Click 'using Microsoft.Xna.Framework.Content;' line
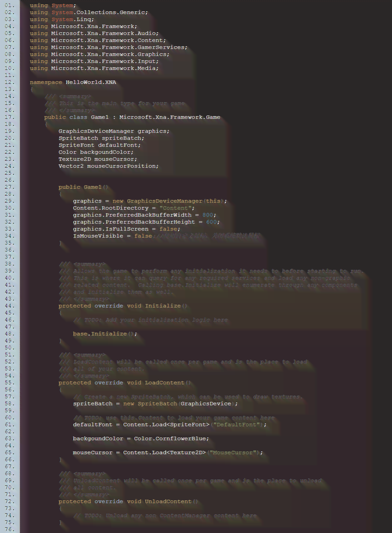Screen dimensions: 392x533 (98, 40)
